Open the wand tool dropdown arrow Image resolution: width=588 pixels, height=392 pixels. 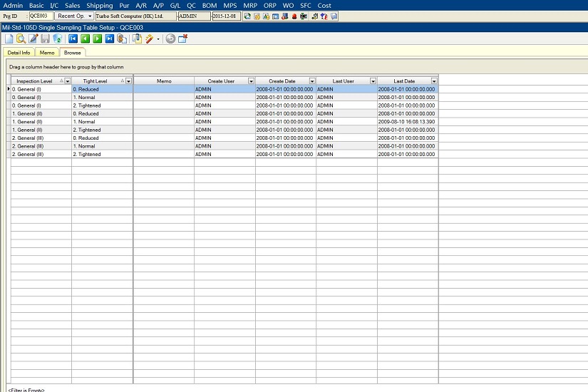point(158,39)
